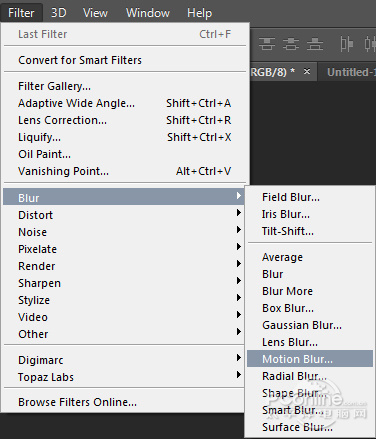
Task: Expand the Render filter submenu
Action: 124,266
